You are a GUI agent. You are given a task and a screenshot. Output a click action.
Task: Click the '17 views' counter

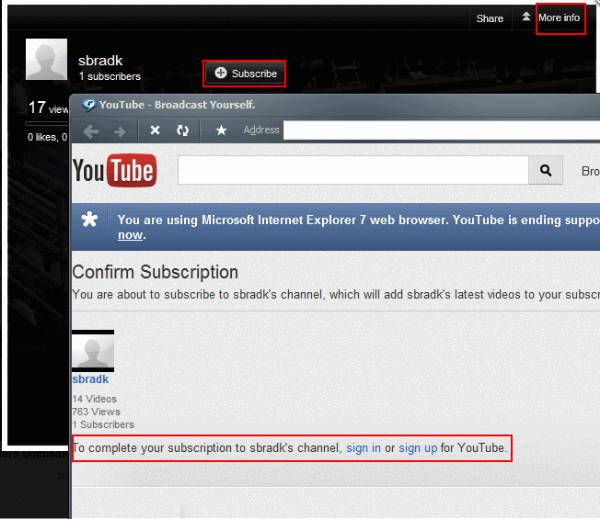[x=48, y=108]
